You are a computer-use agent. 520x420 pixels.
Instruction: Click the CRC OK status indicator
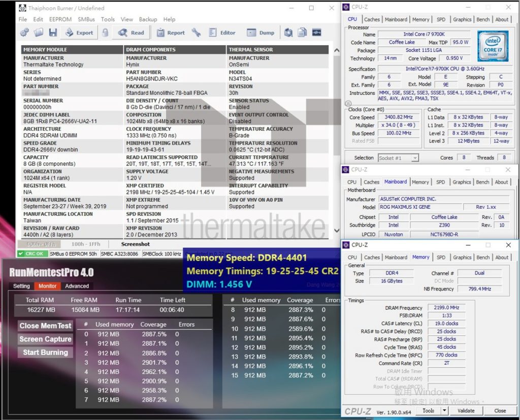[31, 254]
